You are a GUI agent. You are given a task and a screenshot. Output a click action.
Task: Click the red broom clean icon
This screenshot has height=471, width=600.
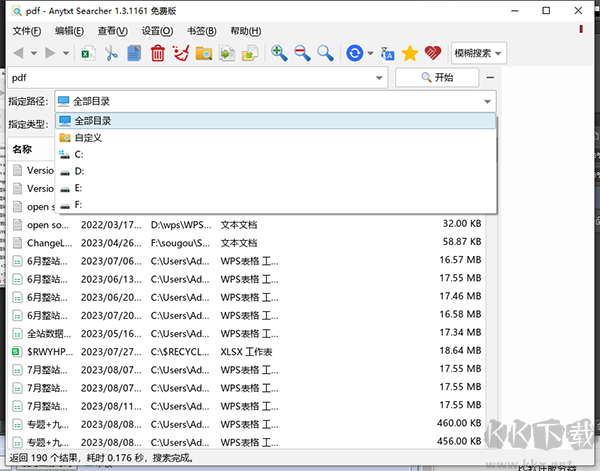pos(181,53)
